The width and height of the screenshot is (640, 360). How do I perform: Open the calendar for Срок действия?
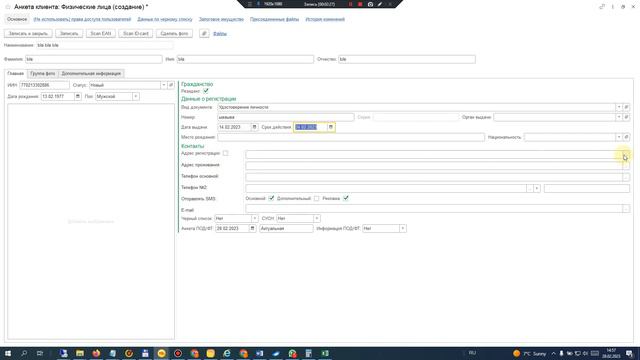coord(331,127)
